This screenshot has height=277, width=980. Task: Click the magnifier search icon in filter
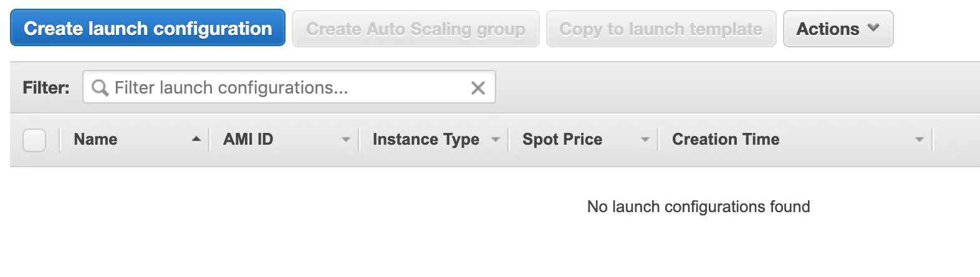pos(100,88)
